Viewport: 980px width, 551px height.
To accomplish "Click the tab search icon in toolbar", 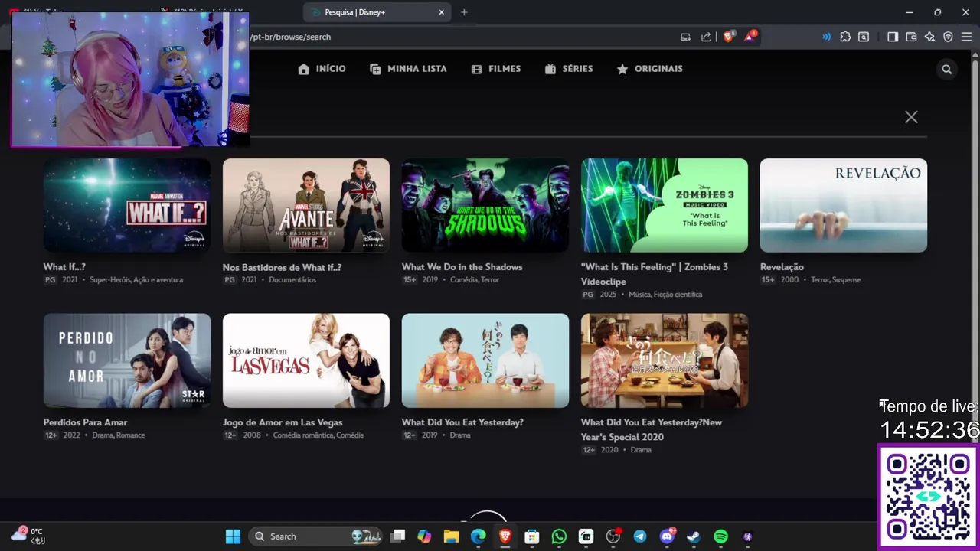I will point(864,37).
